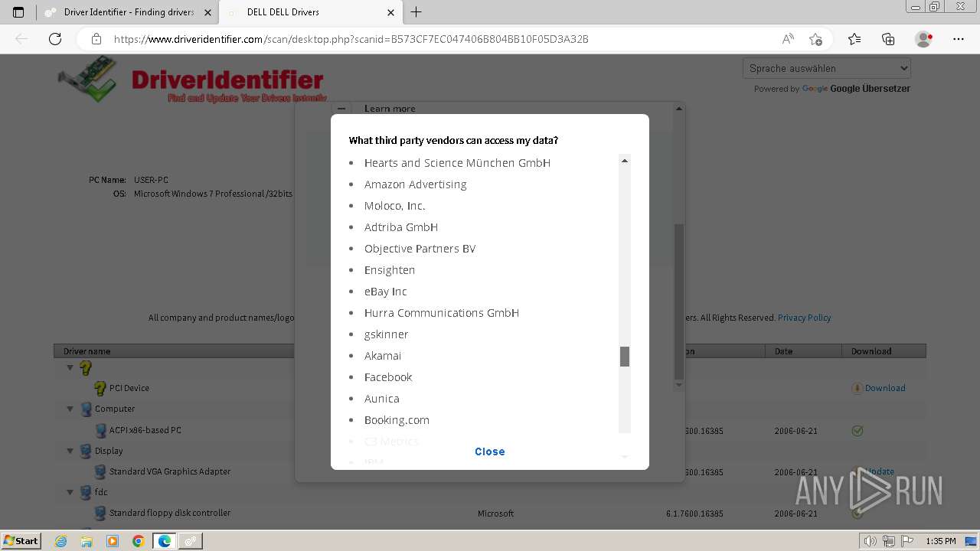
Task: Click the vendor list scrollbar thumb
Action: coord(625,357)
